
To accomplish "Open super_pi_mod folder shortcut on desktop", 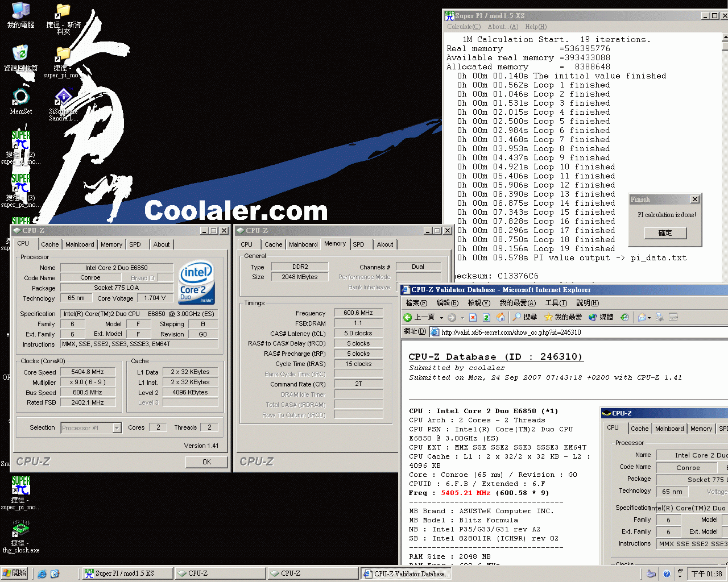I will click(63, 63).
